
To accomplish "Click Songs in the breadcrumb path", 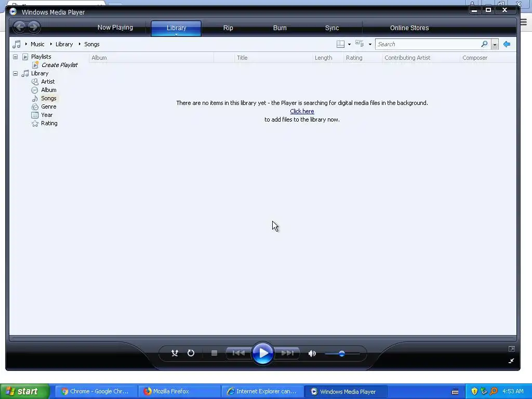I will click(x=91, y=44).
